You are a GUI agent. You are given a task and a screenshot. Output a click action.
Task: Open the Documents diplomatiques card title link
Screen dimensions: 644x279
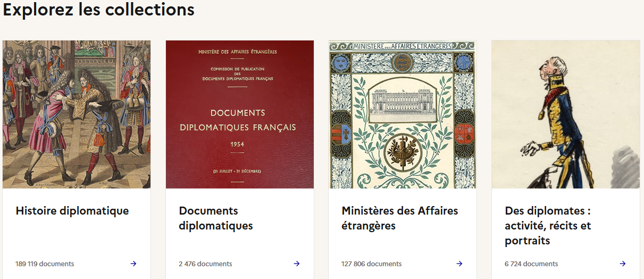coord(216,218)
